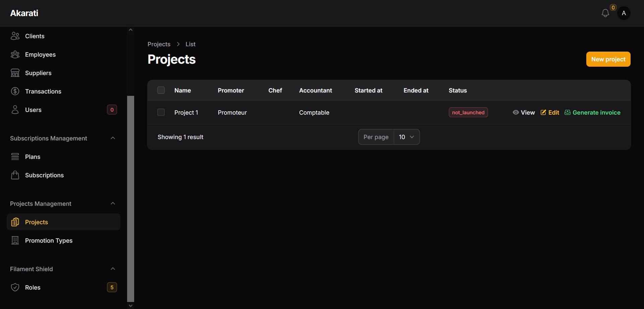Collapse the Subscriptions Management section

point(113,138)
